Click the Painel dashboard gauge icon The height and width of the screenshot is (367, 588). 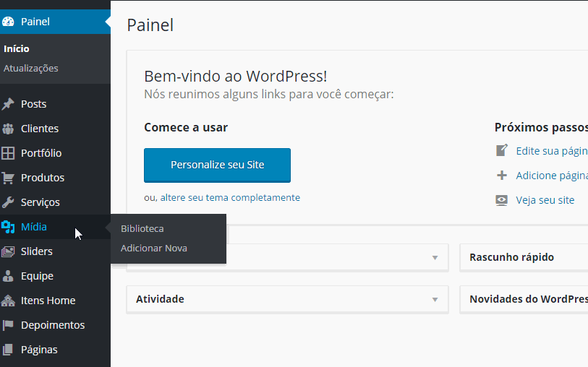click(9, 22)
